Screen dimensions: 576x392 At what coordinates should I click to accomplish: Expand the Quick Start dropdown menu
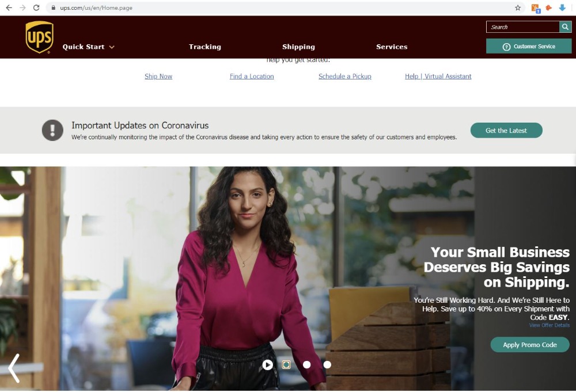pyautogui.click(x=89, y=47)
